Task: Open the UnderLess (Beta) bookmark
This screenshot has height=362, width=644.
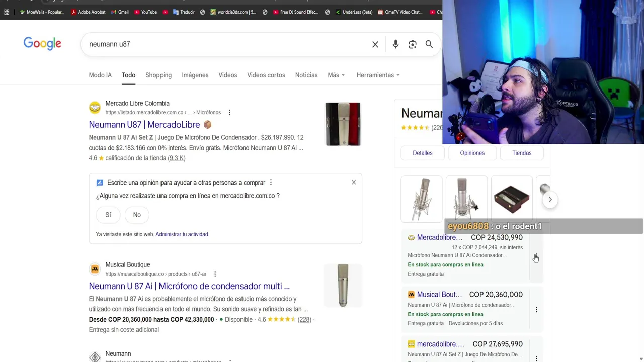Action: (x=354, y=12)
